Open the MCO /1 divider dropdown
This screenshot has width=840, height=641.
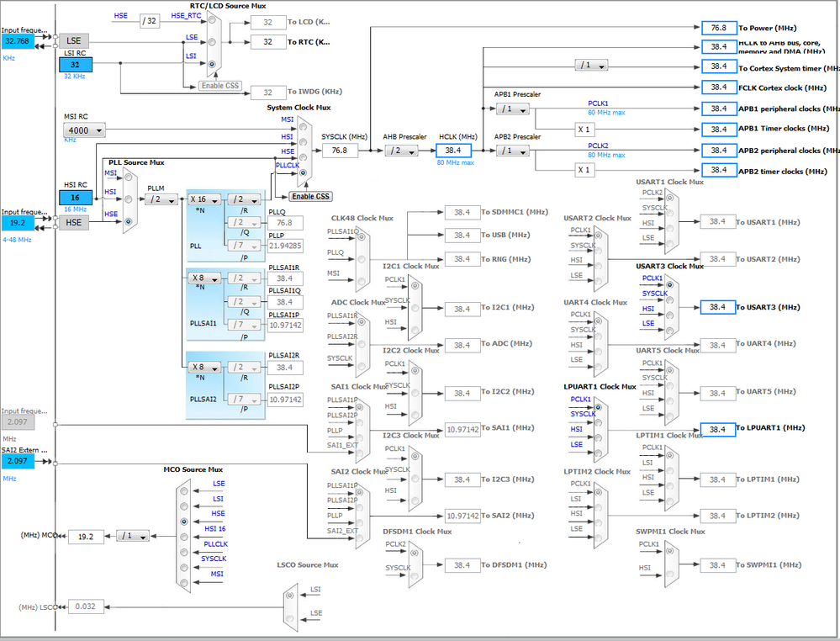[x=133, y=536]
